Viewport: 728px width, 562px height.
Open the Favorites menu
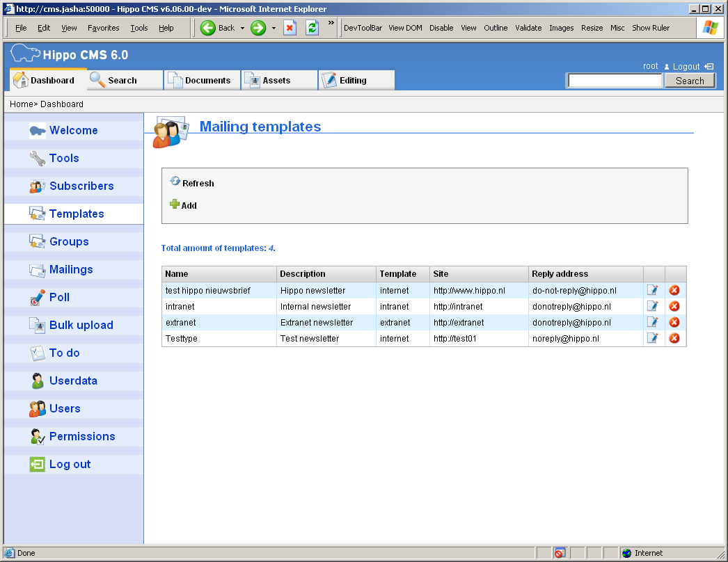pyautogui.click(x=103, y=28)
